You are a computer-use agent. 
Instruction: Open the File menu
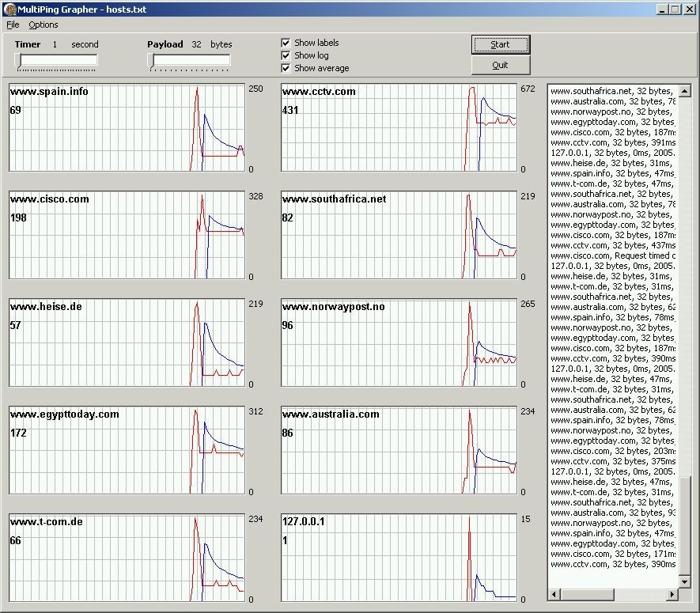(x=13, y=25)
